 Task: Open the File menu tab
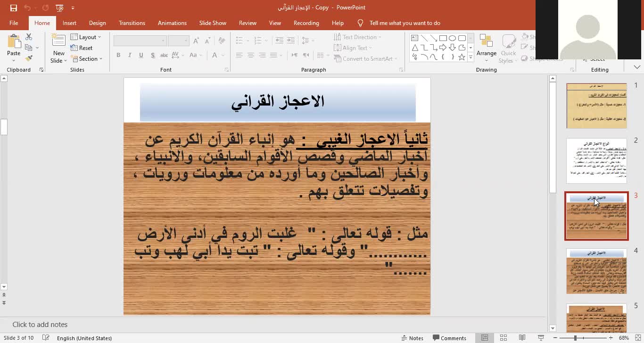[14, 23]
